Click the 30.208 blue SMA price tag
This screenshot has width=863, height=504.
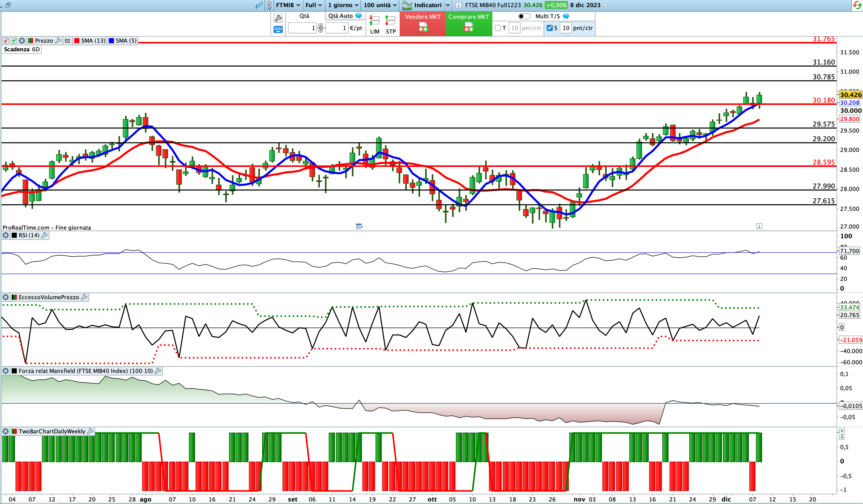(850, 103)
